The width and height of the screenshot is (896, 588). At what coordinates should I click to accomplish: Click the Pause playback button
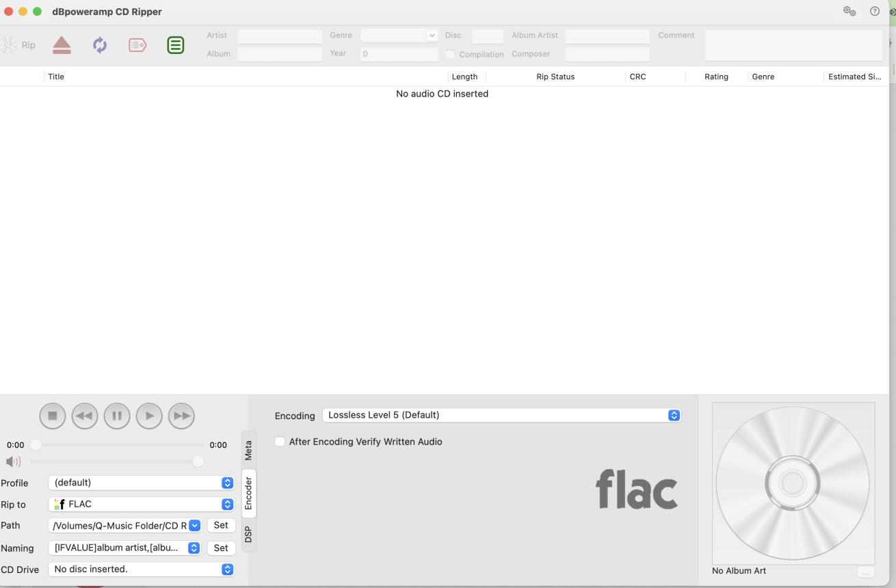tap(117, 416)
